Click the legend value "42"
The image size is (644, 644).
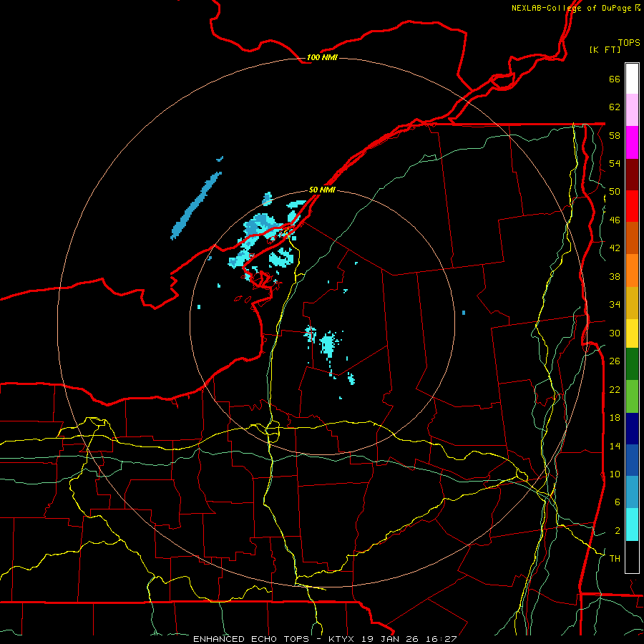click(615, 248)
